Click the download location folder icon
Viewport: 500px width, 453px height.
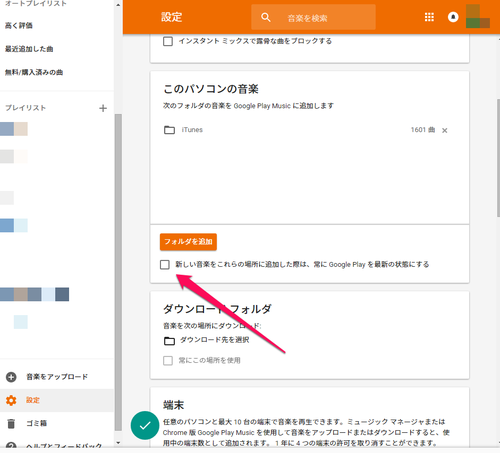[169, 341]
